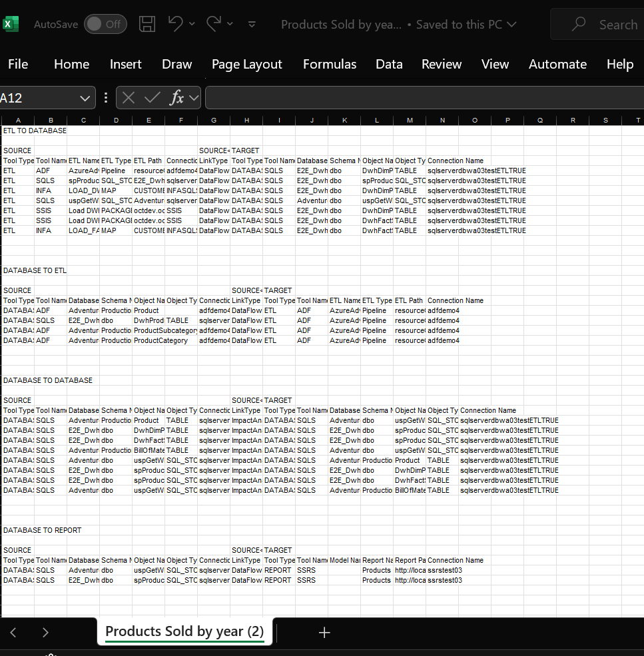Select column A header
This screenshot has width=644, height=656.
[18, 120]
